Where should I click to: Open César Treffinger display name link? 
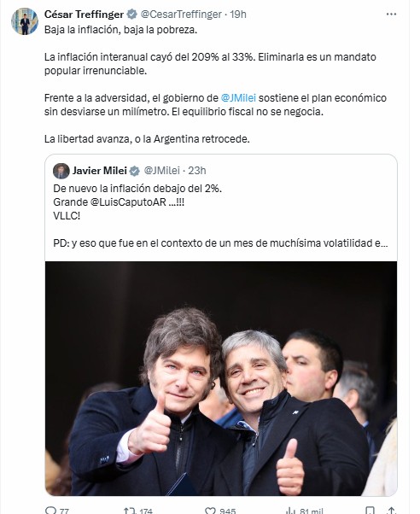(84, 15)
